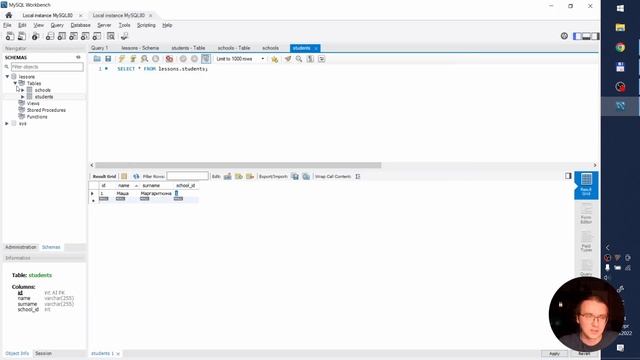The width and height of the screenshot is (640, 360).
Task: Toggle the left sidebar panel visibility
Action: (577, 36)
